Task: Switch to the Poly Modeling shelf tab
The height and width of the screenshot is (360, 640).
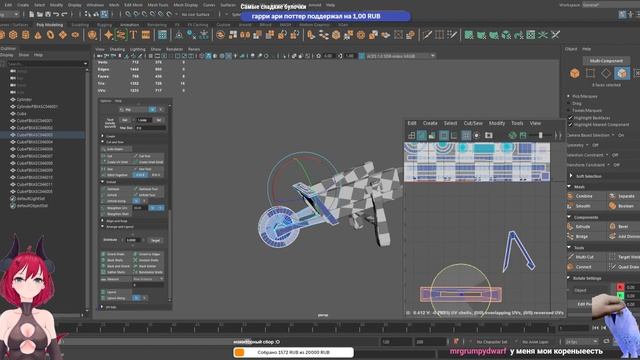Action: tap(50, 25)
